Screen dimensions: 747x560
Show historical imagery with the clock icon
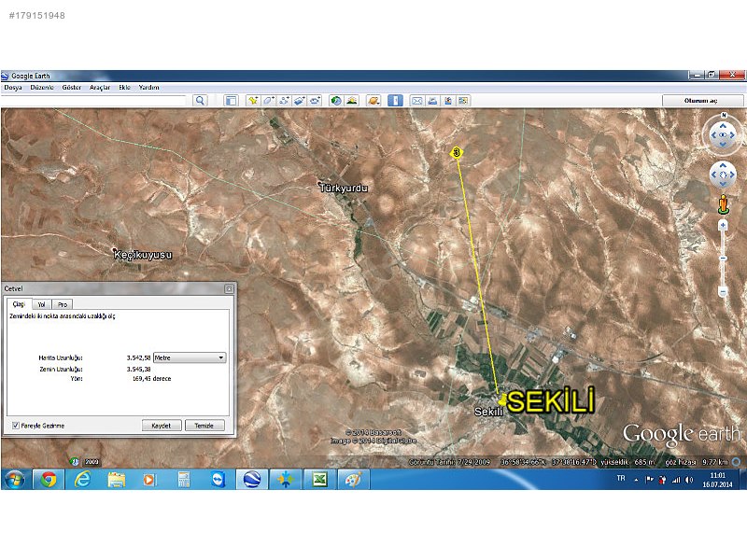[336, 101]
